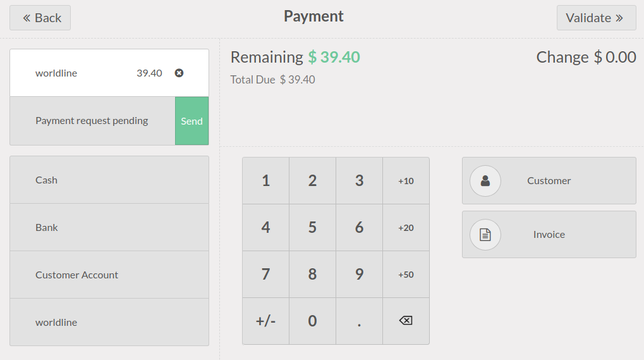This screenshot has width=644, height=360.
Task: Toggle sign with the +/- key
Action: pyautogui.click(x=265, y=321)
